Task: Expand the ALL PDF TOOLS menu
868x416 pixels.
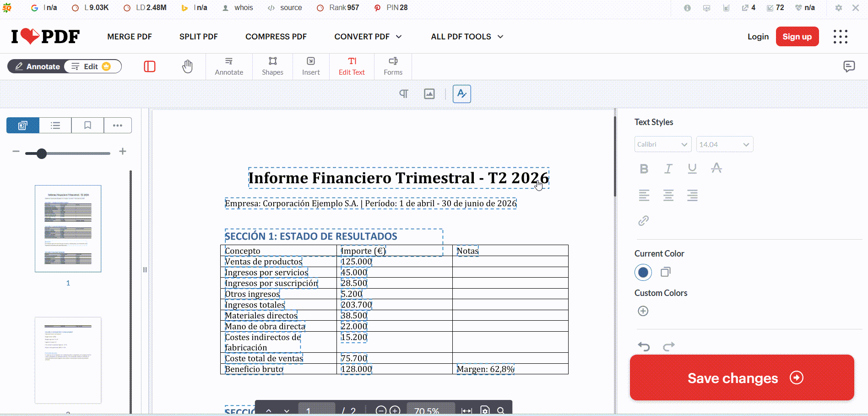Action: 467,37
